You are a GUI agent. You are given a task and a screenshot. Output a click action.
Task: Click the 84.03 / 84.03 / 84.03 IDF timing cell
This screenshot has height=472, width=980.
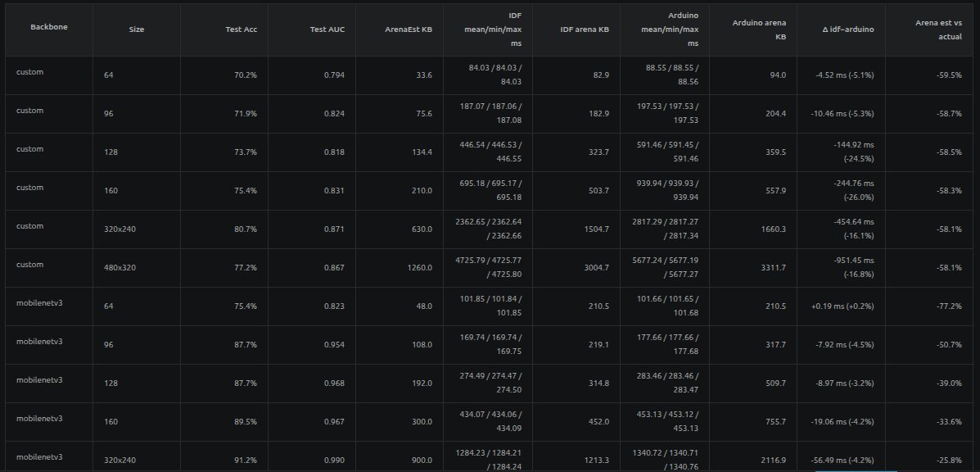pyautogui.click(x=495, y=75)
